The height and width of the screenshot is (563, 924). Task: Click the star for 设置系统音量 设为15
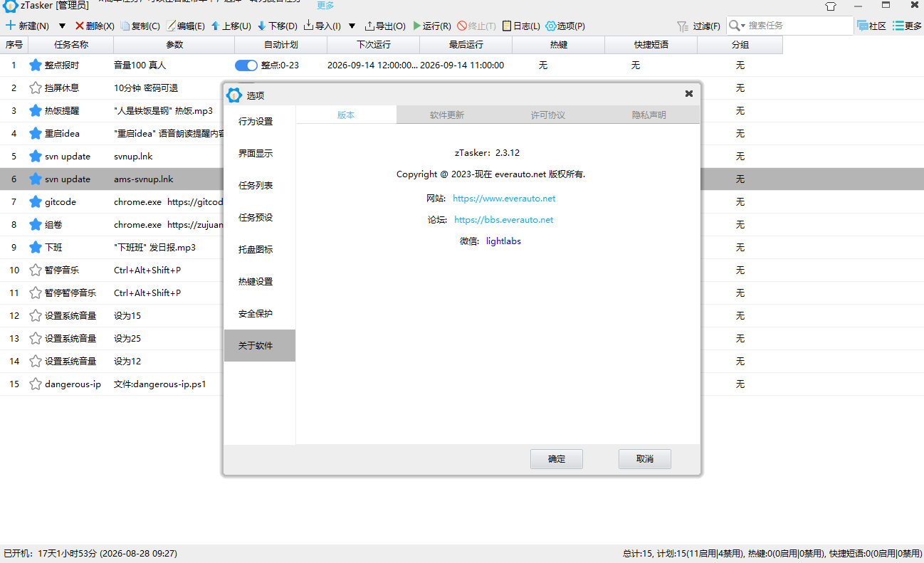36,315
